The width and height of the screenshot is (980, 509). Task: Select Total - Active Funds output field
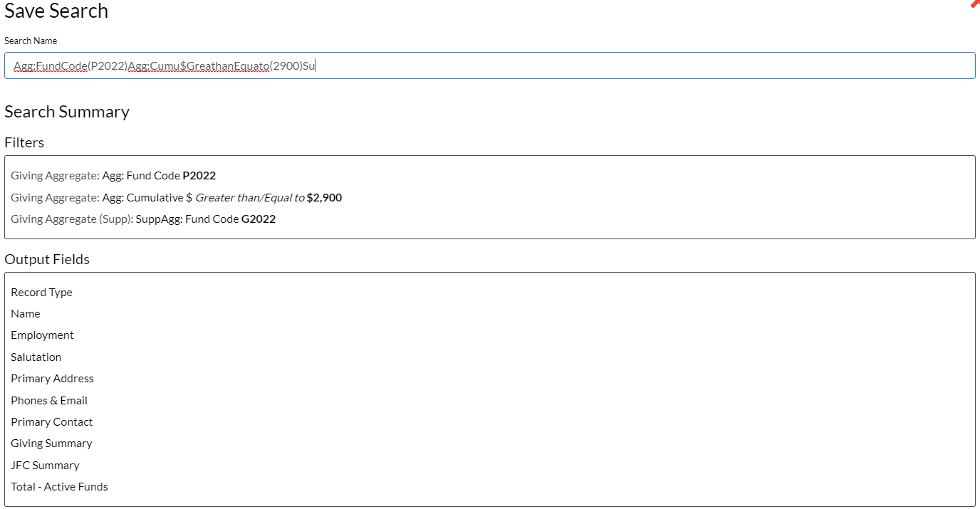tap(59, 487)
